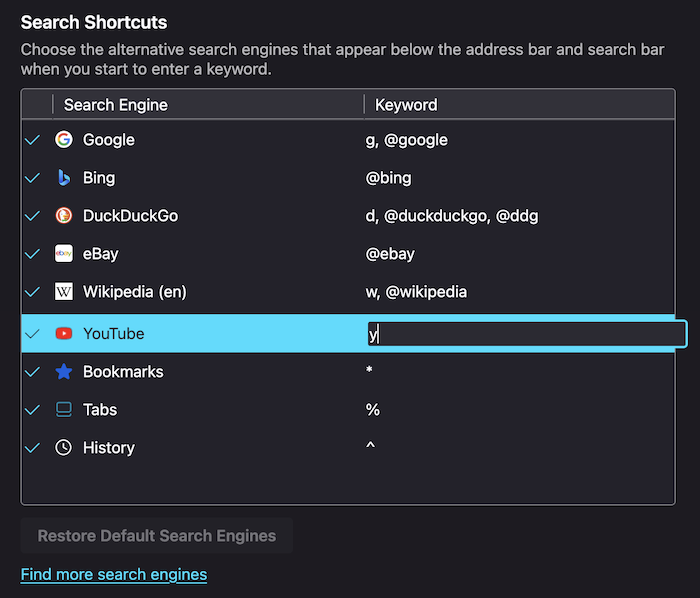Disable the Bookmarks shortcut checkmark
Screen dimensions: 700x598
point(33,372)
